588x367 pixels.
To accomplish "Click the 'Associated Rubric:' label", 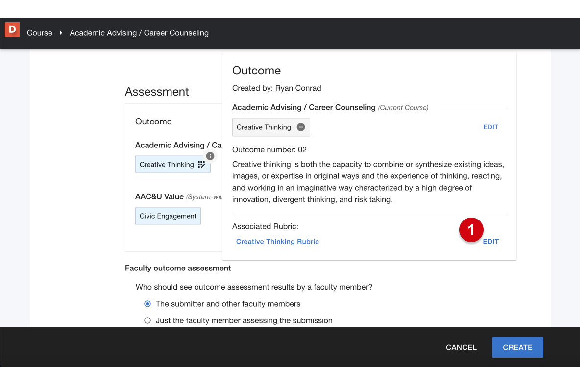I will pyautogui.click(x=265, y=227).
